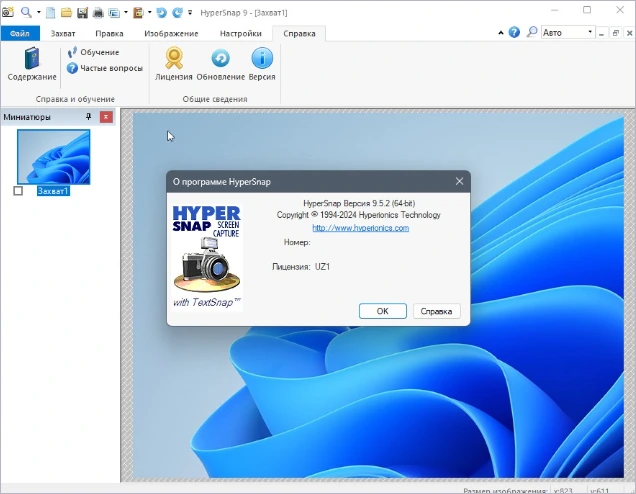Click the Справка button in about dialog
The width and height of the screenshot is (636, 494).
tap(436, 311)
